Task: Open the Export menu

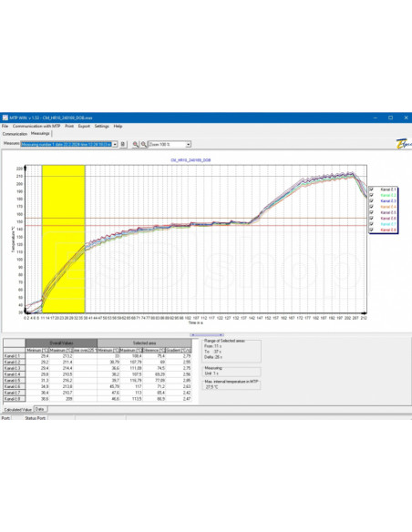Action: (x=84, y=126)
